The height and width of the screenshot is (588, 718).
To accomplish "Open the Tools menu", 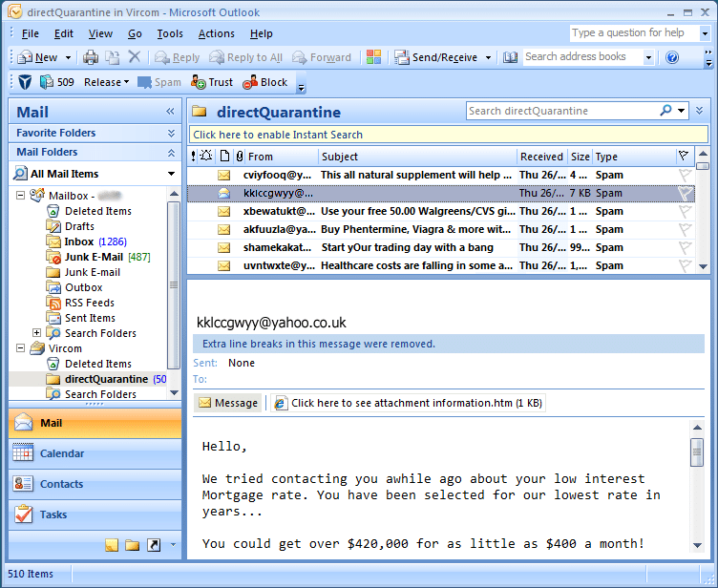I will click(x=170, y=33).
